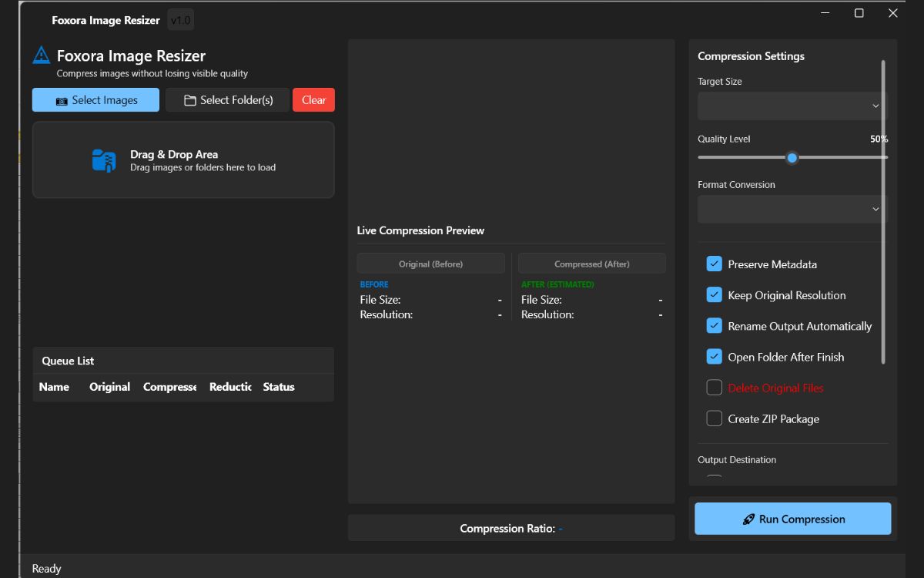Adjust the Quality Level slider handle

tap(792, 157)
